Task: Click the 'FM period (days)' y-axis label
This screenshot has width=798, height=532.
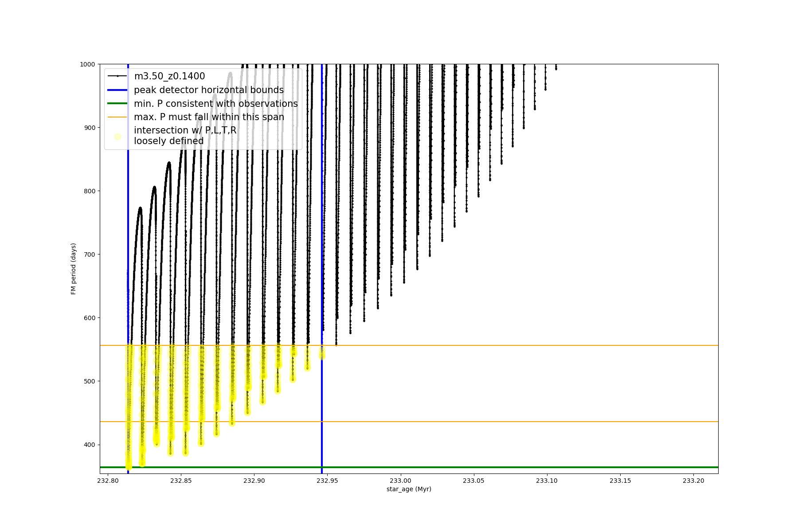Action: [x=74, y=269]
